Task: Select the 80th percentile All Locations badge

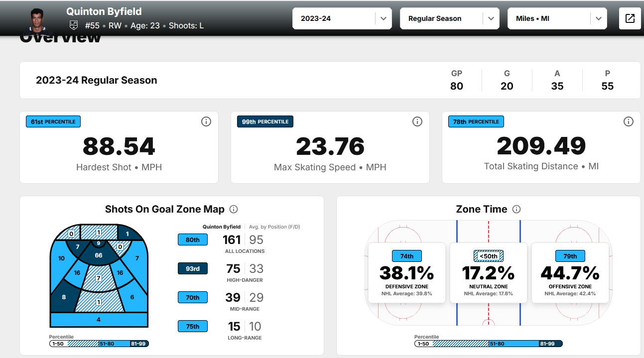Action: [x=193, y=239]
